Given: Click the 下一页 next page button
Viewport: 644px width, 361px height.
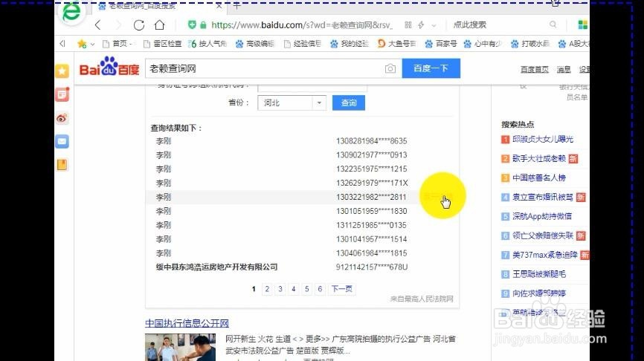Looking at the screenshot, I should tap(342, 289).
